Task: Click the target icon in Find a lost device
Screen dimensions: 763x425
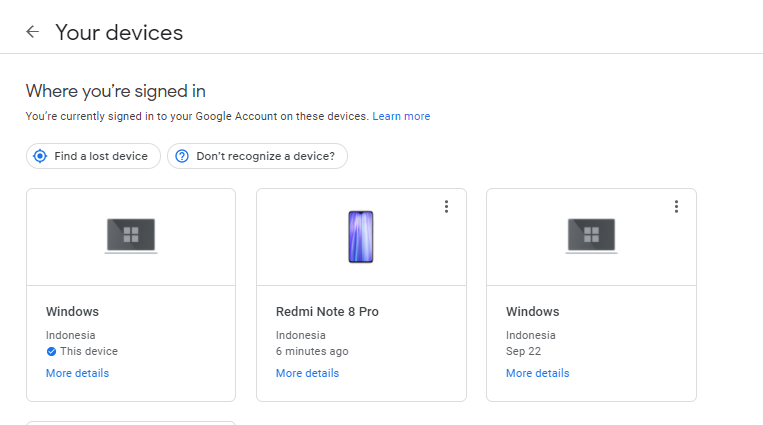Action: coord(40,156)
